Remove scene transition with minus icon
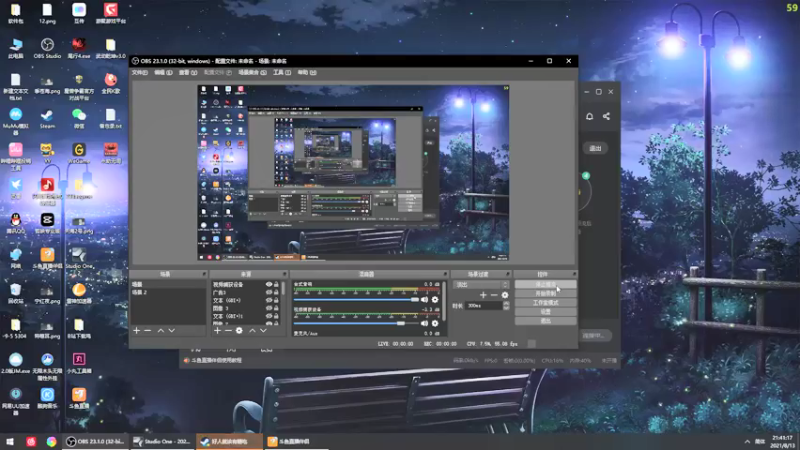This screenshot has width=800, height=450. pyautogui.click(x=494, y=295)
